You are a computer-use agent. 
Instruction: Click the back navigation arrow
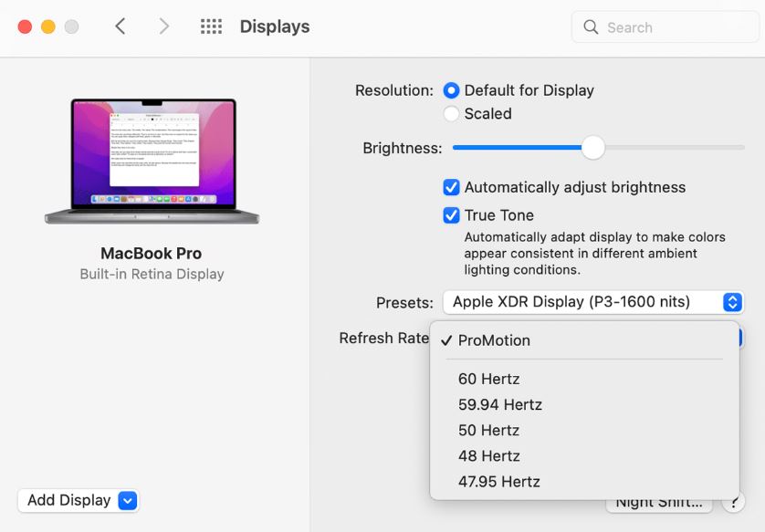[120, 26]
